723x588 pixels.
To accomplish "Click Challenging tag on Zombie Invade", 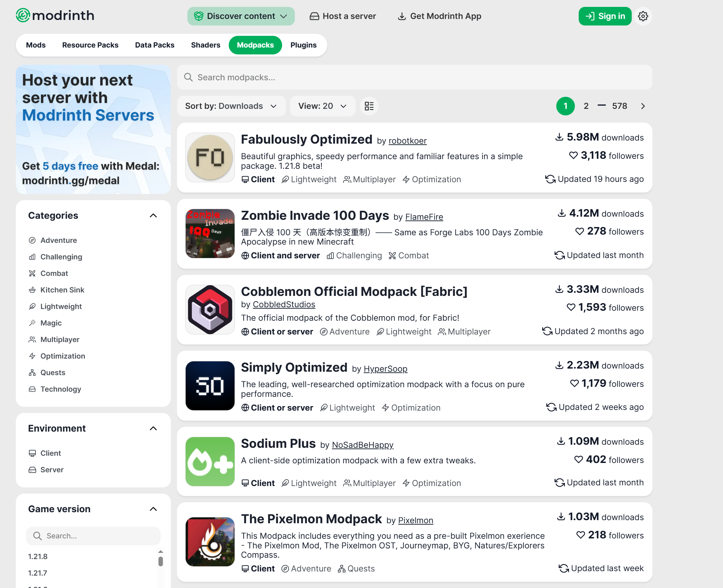I will pyautogui.click(x=354, y=256).
